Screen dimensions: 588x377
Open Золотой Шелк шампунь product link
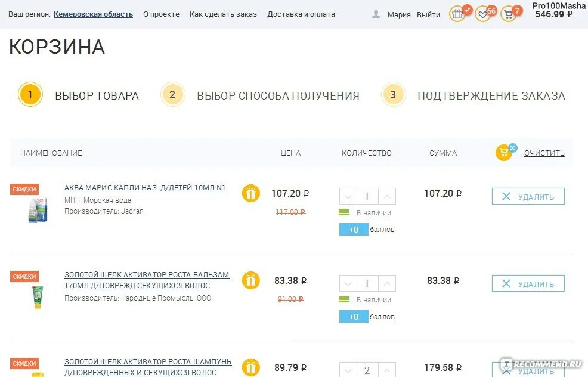coord(148,367)
